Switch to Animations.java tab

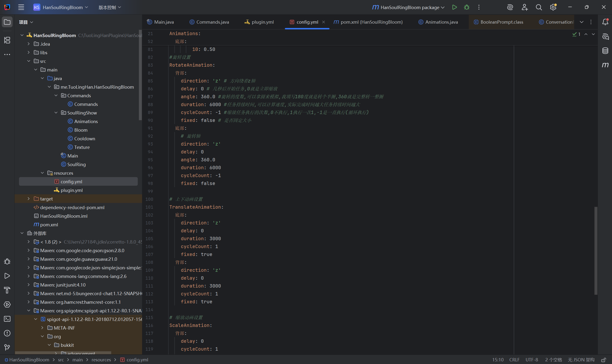tap(438, 22)
